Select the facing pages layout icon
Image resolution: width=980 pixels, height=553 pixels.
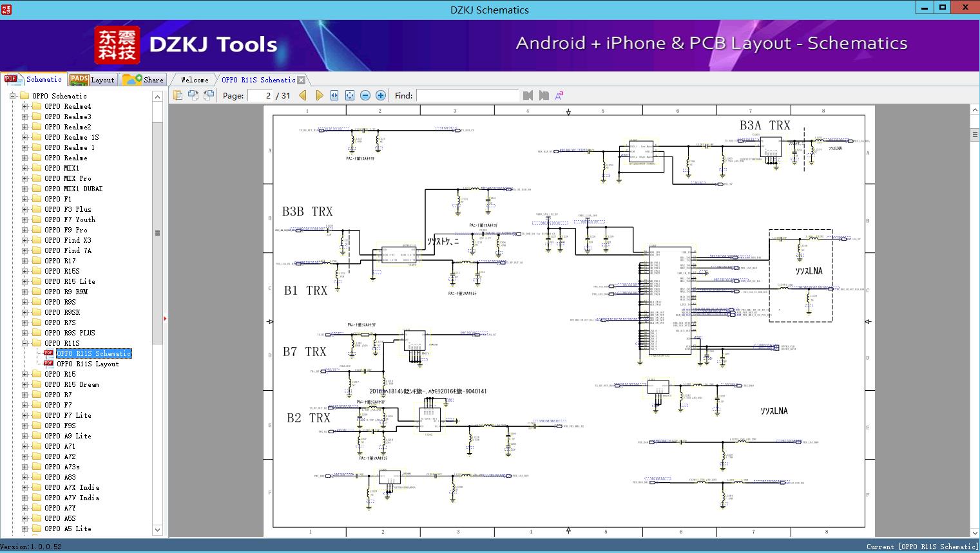pos(208,95)
